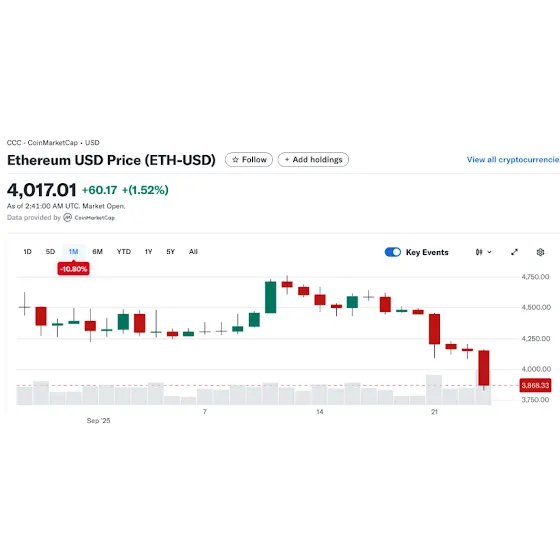Click the red 3,868.33 price label

pyautogui.click(x=535, y=385)
